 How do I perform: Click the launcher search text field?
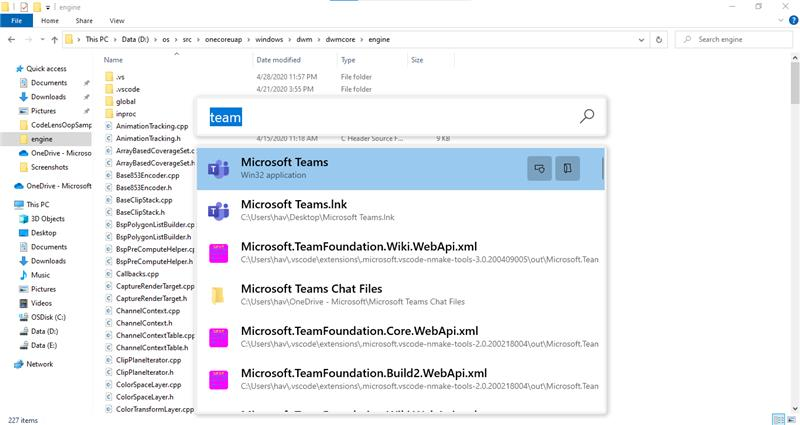coord(390,117)
